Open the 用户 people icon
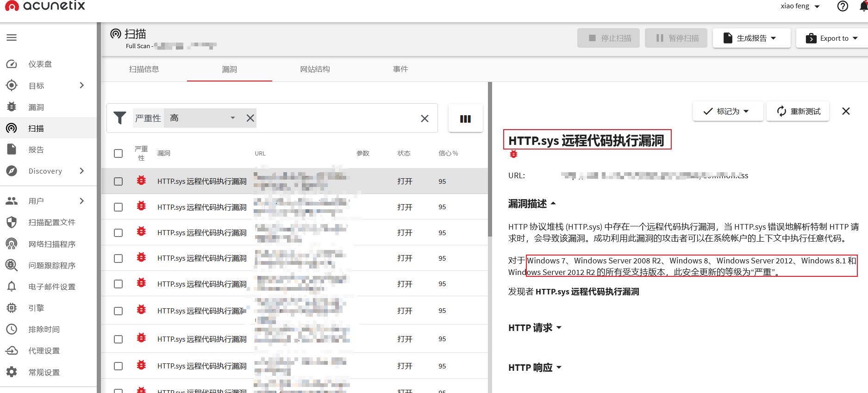Viewport: 868px width, 393px height. point(12,201)
